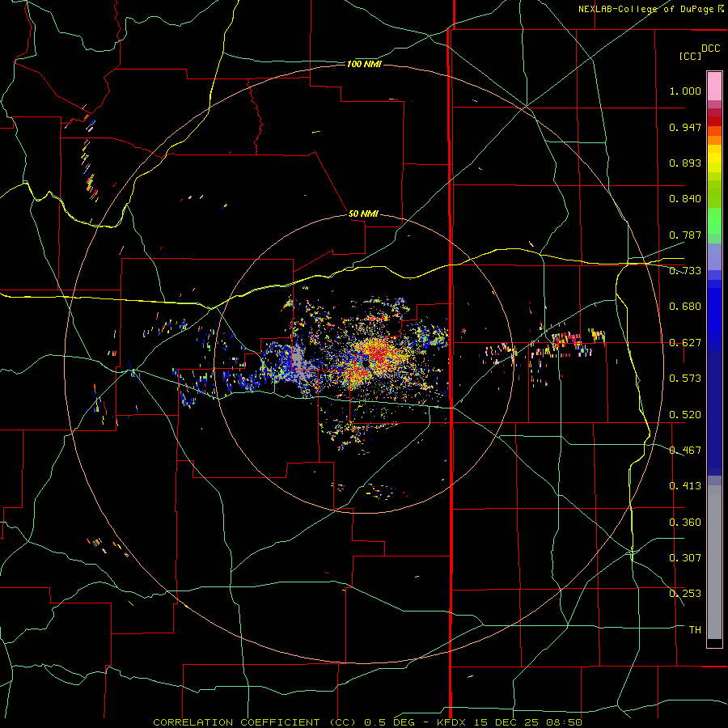Select the 0.893 scale value
This screenshot has height=728, width=728.
(x=685, y=163)
